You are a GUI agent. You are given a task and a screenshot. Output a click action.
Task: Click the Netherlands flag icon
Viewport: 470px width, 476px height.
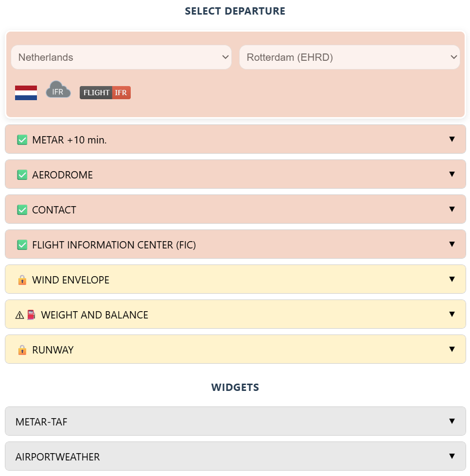click(26, 92)
